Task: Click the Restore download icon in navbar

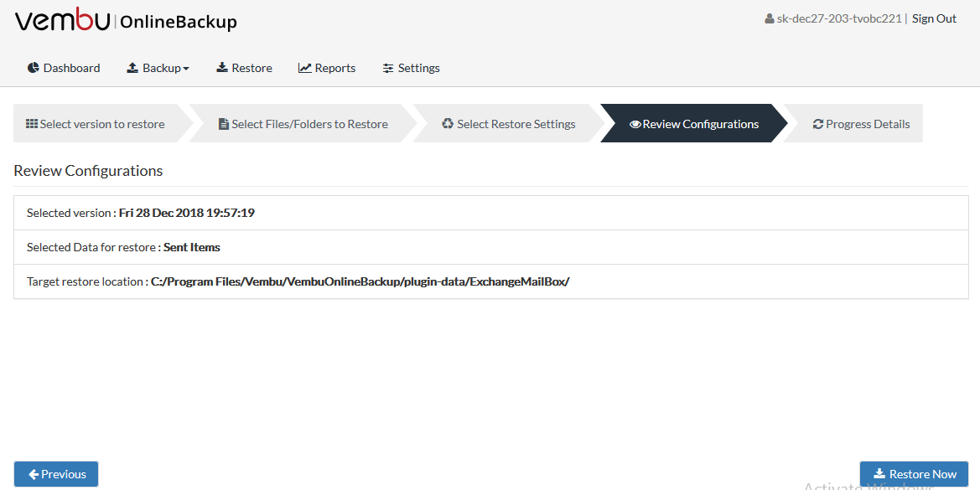Action: tap(222, 68)
